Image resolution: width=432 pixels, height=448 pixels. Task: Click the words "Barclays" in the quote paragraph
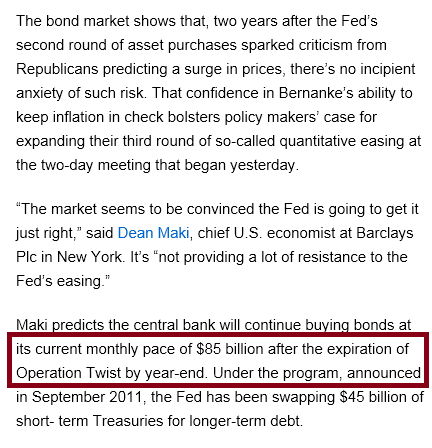pyautogui.click(x=385, y=233)
